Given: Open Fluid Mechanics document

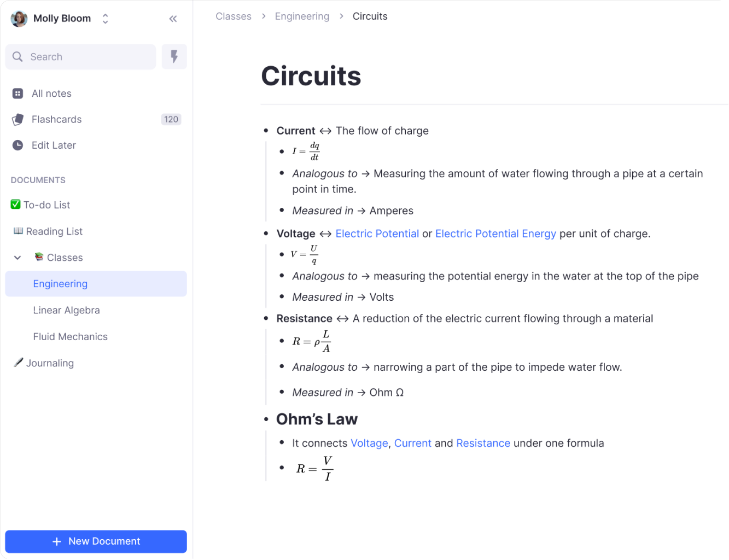Looking at the screenshot, I should click(71, 336).
